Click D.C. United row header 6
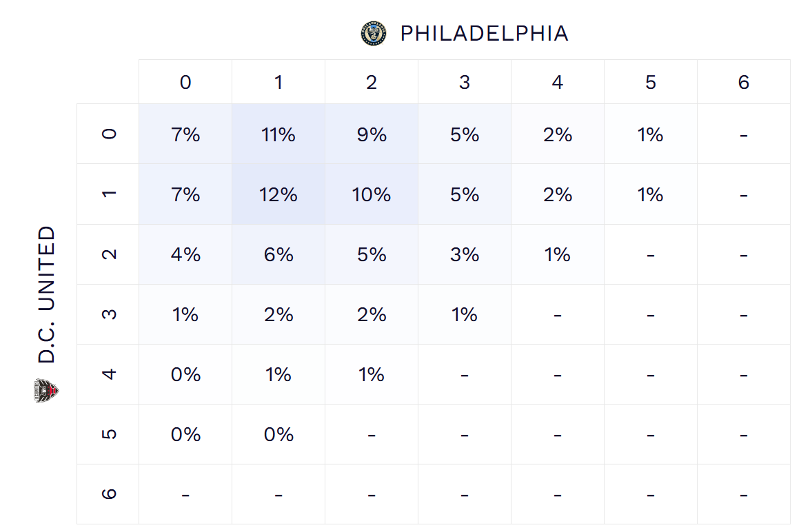The image size is (801, 532). point(108,494)
